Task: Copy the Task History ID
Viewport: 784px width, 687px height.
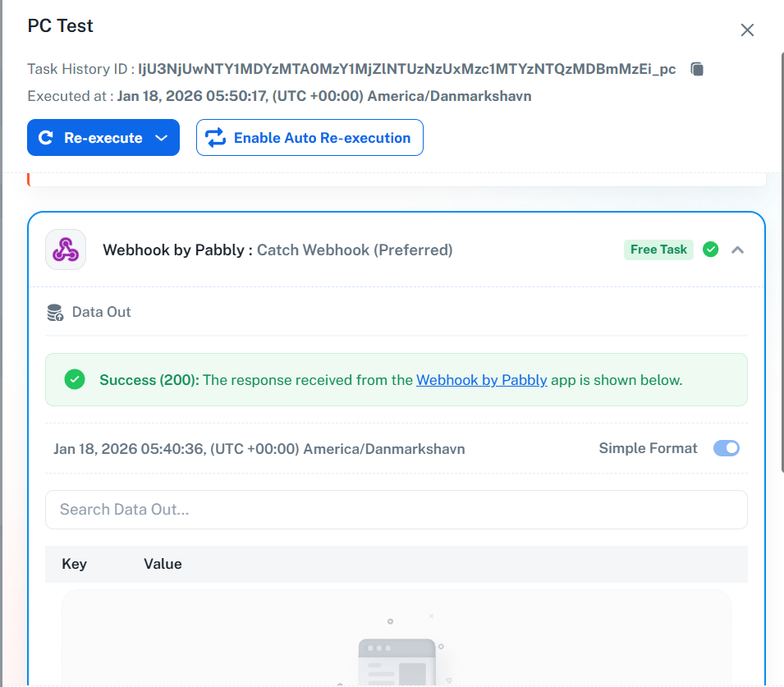Action: 697,69
